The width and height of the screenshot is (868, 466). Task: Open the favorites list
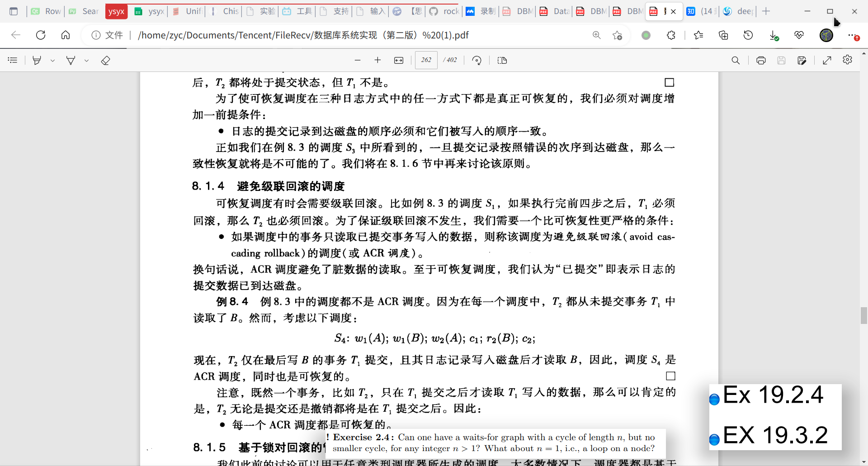(x=698, y=35)
